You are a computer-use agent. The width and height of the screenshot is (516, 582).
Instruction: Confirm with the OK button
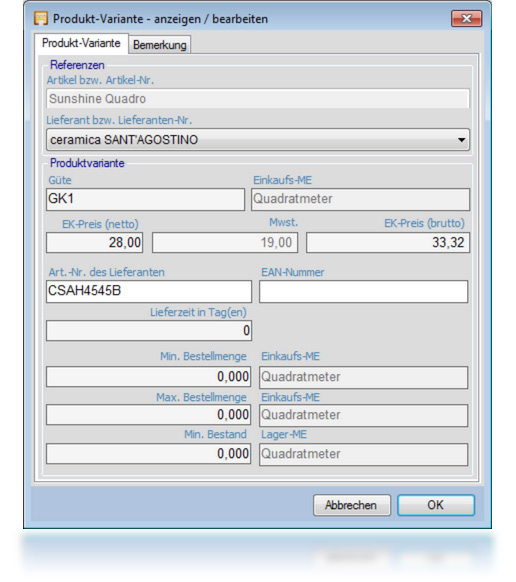436,505
